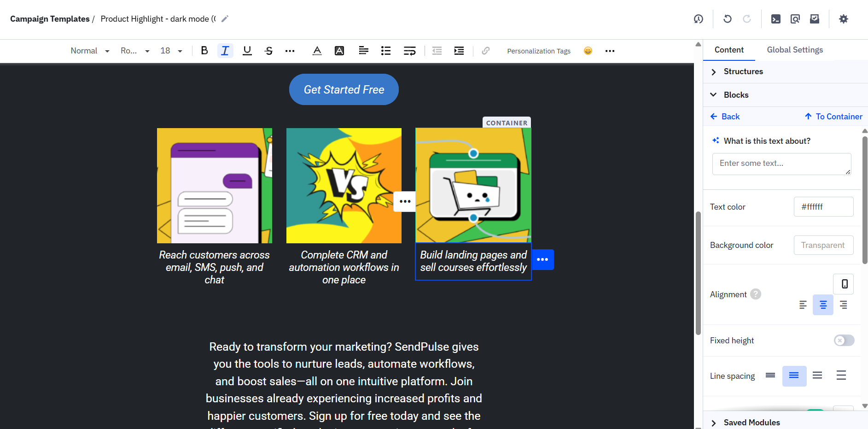This screenshot has height=429, width=868.
Task: Insert a bulleted list
Action: [386, 51]
